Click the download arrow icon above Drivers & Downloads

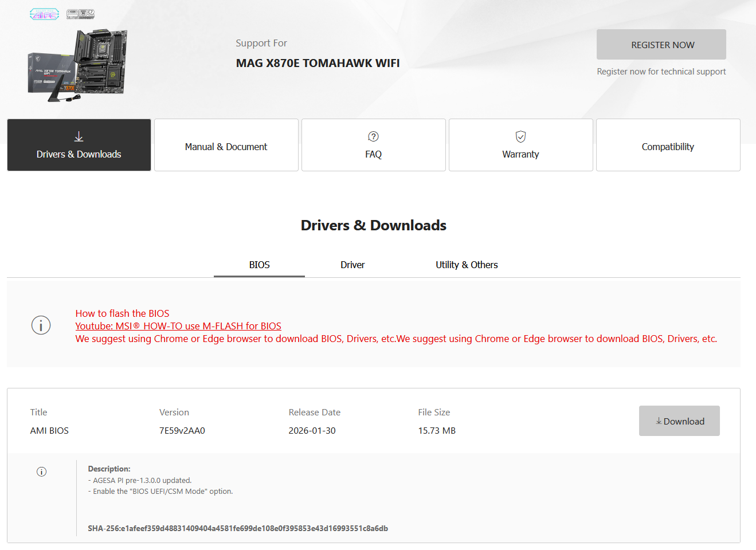pyautogui.click(x=79, y=136)
